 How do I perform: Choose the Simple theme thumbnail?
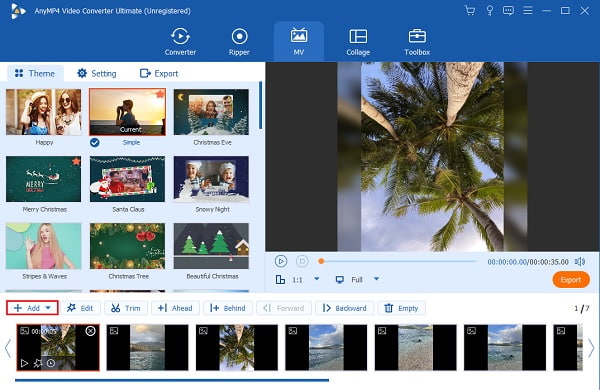click(127, 112)
